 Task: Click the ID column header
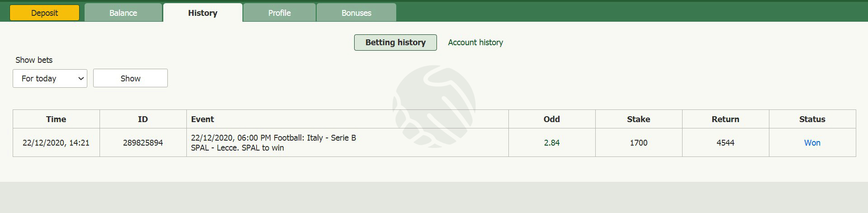point(143,119)
